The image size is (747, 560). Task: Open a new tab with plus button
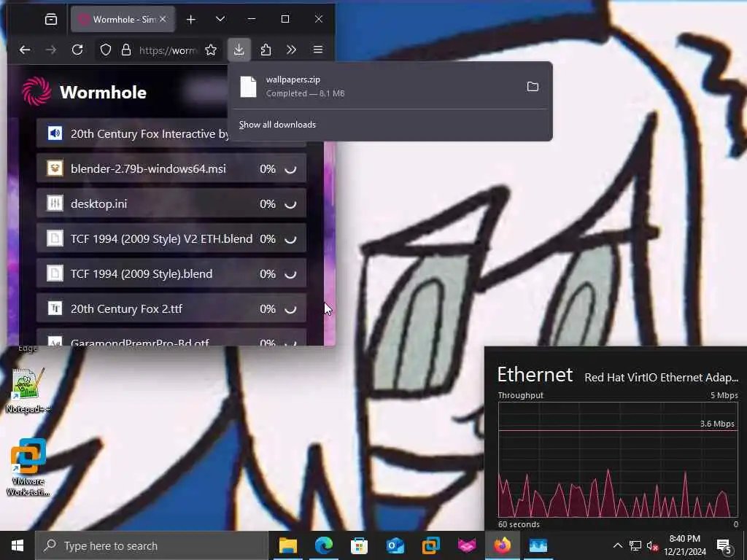pos(190,19)
